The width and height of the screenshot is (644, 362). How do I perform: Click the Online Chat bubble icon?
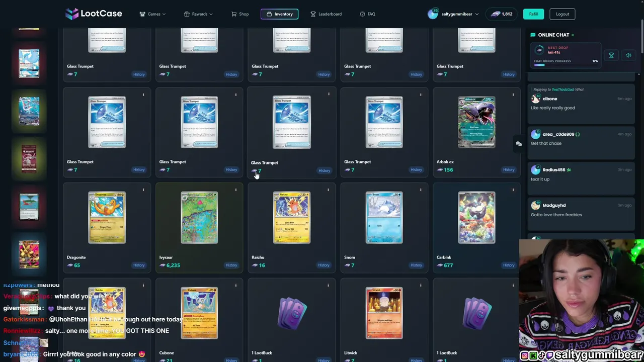(x=533, y=35)
